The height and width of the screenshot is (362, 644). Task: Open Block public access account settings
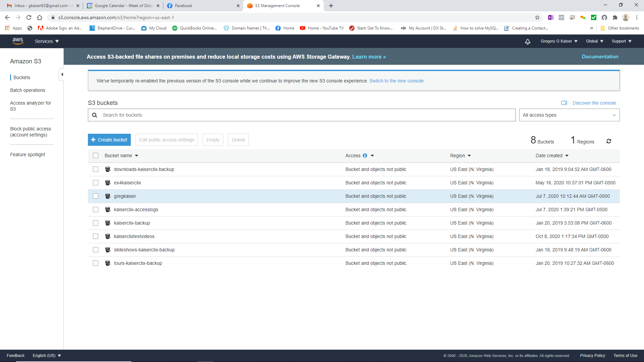coord(31,132)
